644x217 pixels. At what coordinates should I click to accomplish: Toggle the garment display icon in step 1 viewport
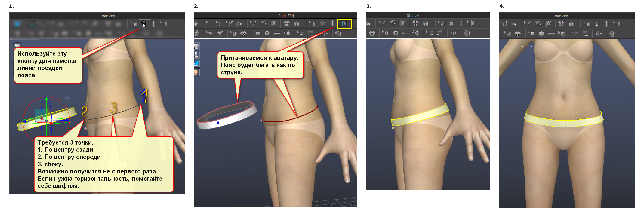17,46
